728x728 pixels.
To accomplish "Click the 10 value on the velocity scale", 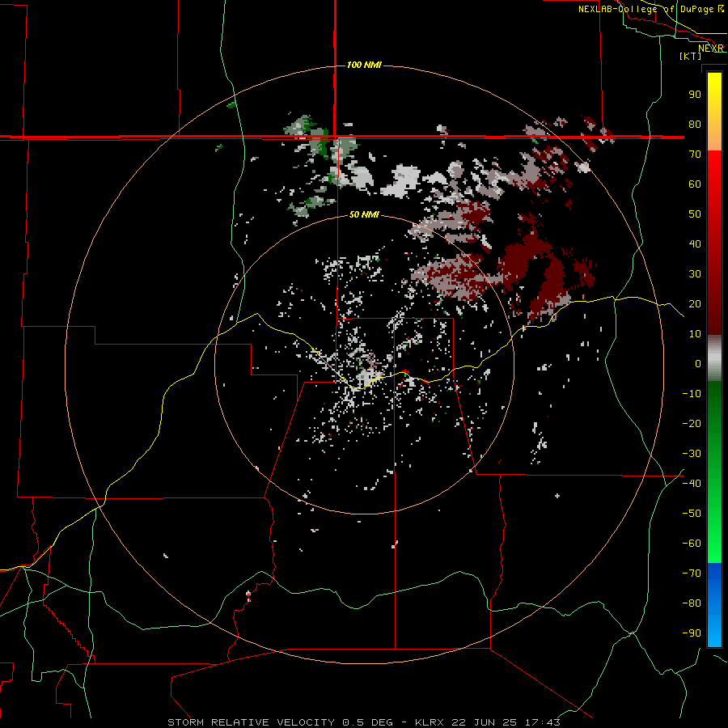I will (x=695, y=334).
